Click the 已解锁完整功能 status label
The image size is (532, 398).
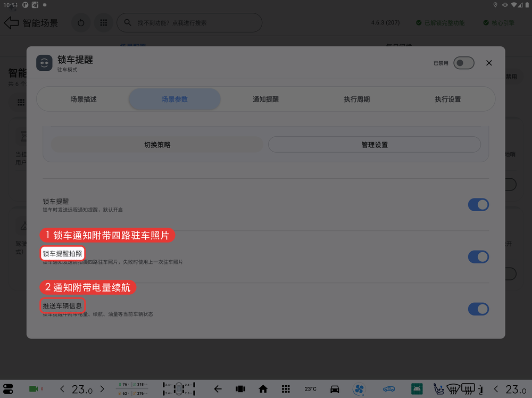(x=440, y=23)
